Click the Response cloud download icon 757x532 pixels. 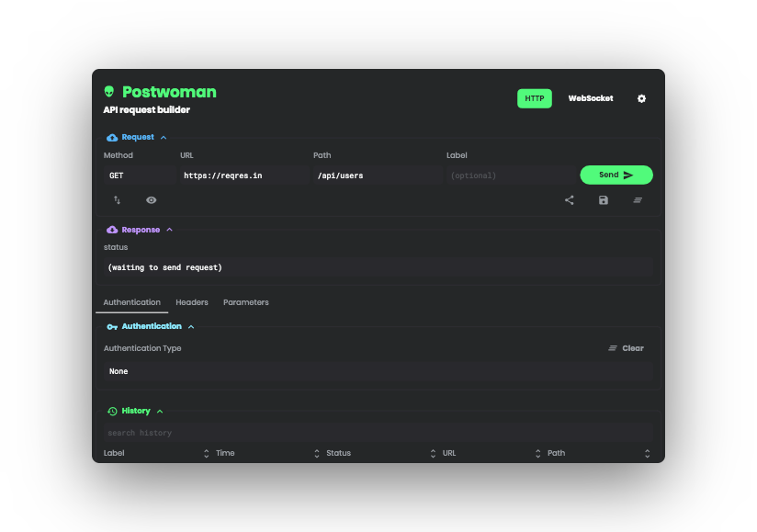[112, 230]
